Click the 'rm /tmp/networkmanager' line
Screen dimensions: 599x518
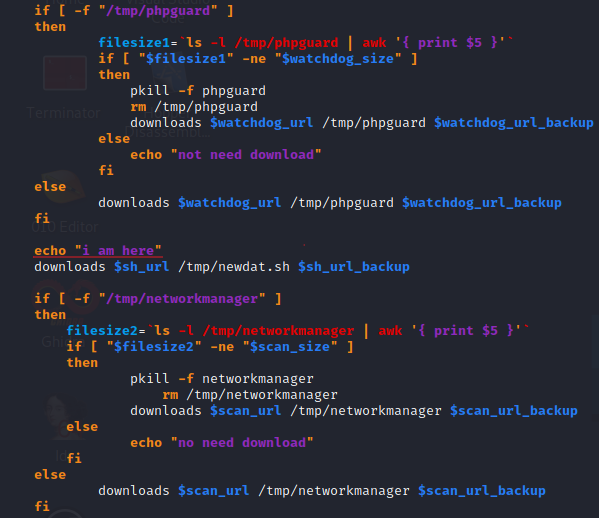pyautogui.click(x=250, y=395)
